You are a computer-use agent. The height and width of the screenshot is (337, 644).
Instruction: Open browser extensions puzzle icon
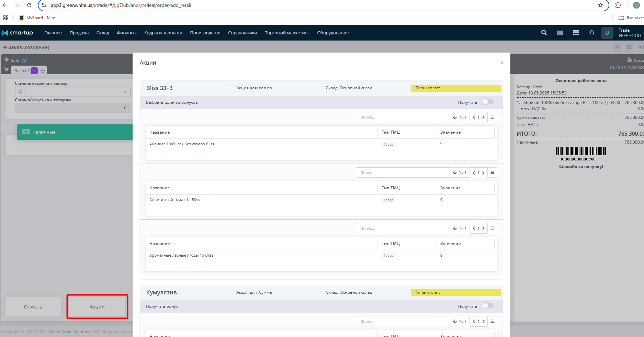coord(618,5)
